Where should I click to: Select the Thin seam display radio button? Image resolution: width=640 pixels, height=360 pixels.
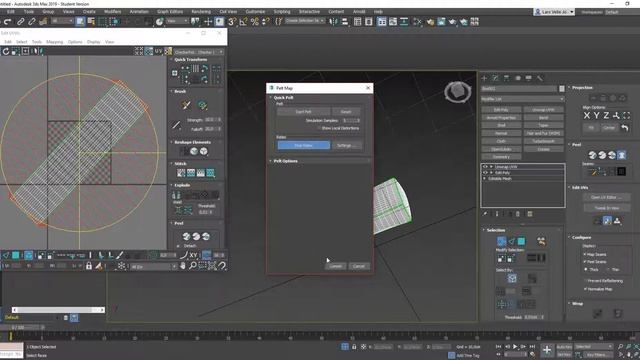pyautogui.click(x=608, y=270)
